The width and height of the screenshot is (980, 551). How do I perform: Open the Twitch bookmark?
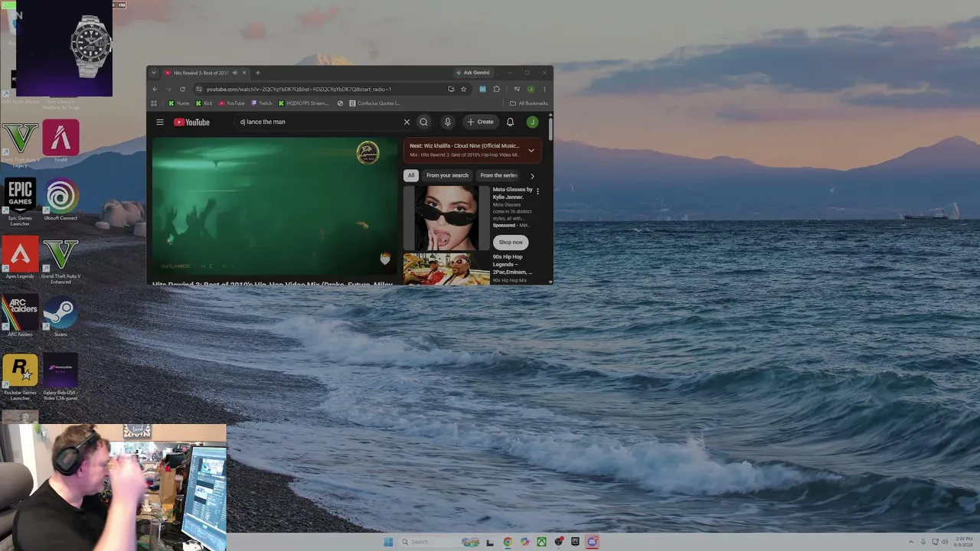click(262, 103)
